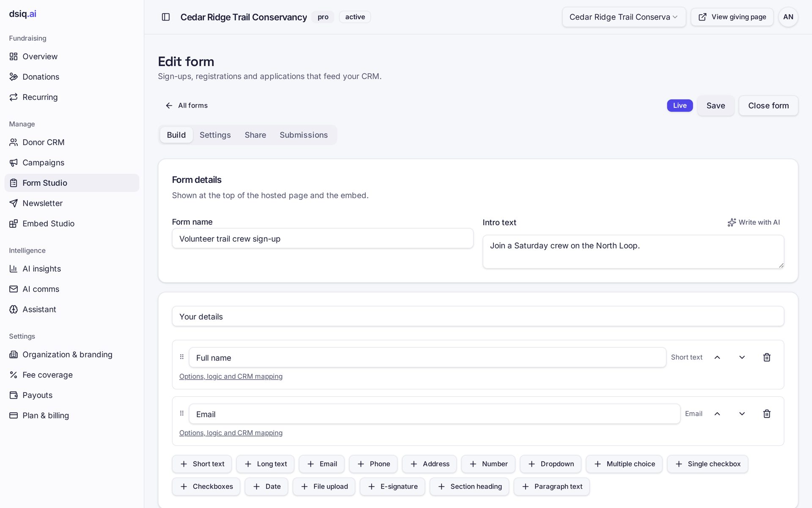The image size is (812, 508).
Task: Toggle the sidebar panel icon
Action: 166,17
